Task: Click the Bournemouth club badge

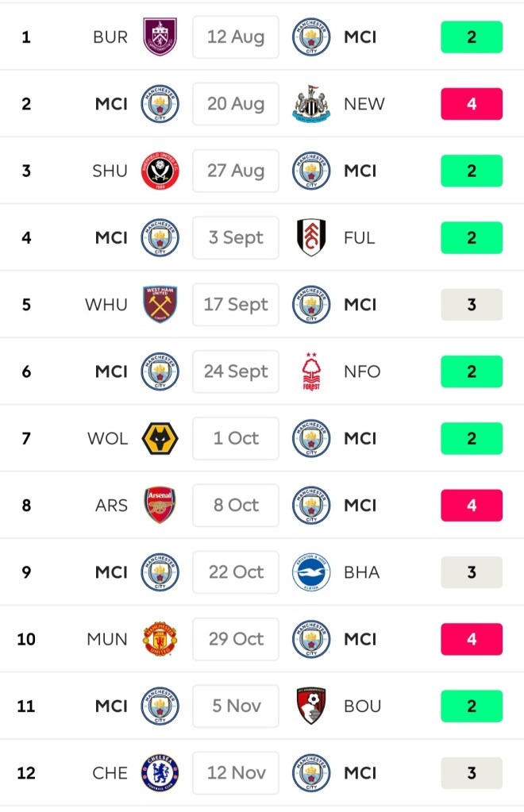Action: (311, 706)
